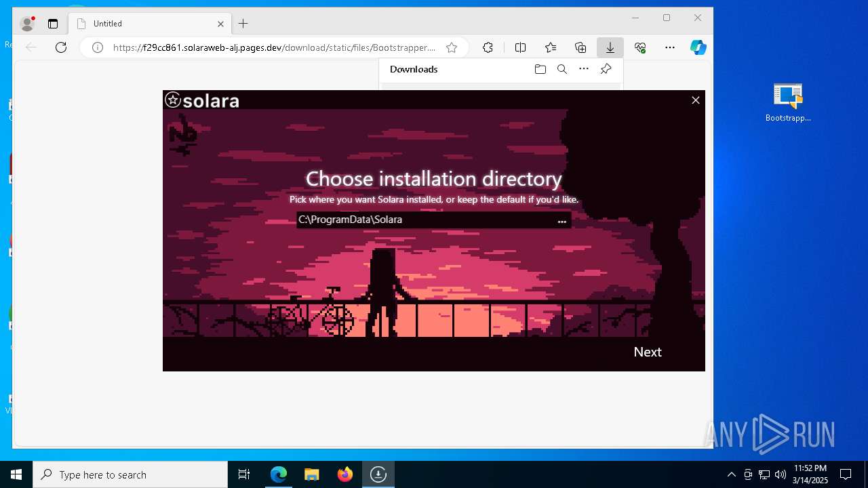Open Edge browser essentials

click(640, 47)
